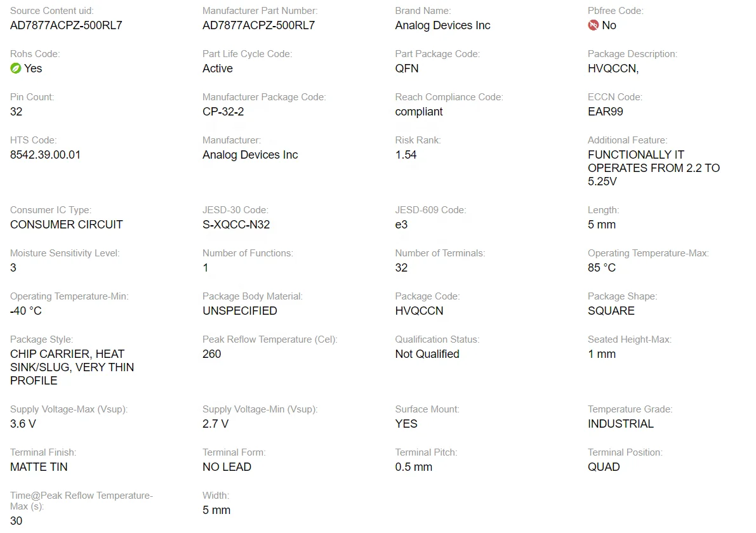The width and height of the screenshot is (756, 533).
Task: Click the Peak Reflow Temperature value 260
Action: (x=212, y=354)
